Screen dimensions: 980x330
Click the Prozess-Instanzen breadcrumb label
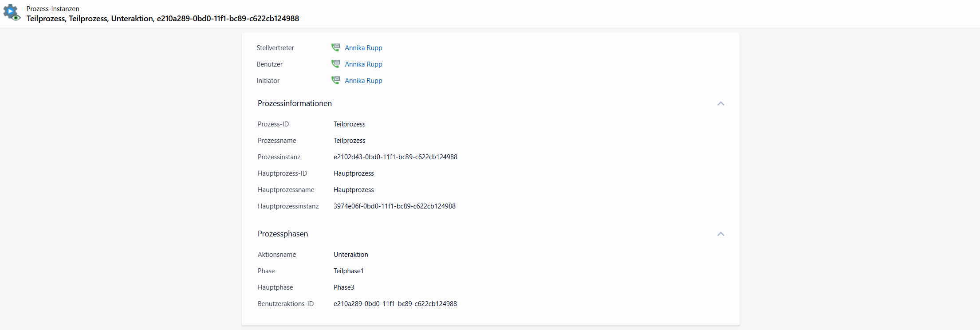point(53,9)
